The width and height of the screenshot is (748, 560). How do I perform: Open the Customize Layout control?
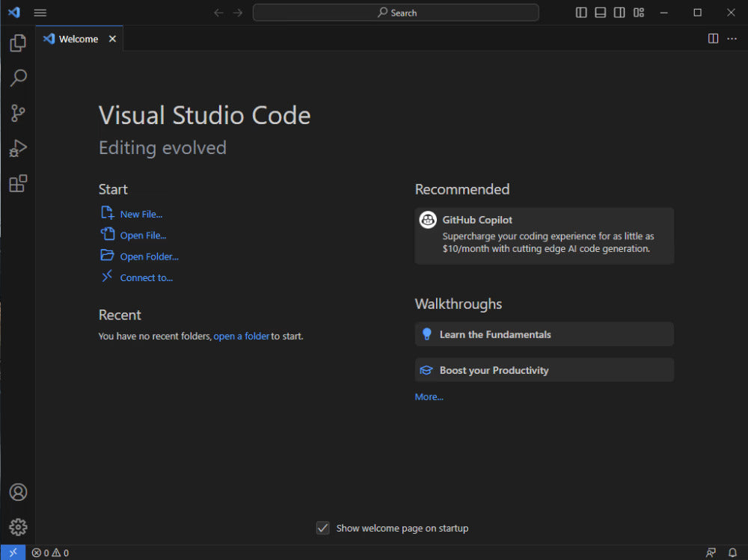click(638, 12)
